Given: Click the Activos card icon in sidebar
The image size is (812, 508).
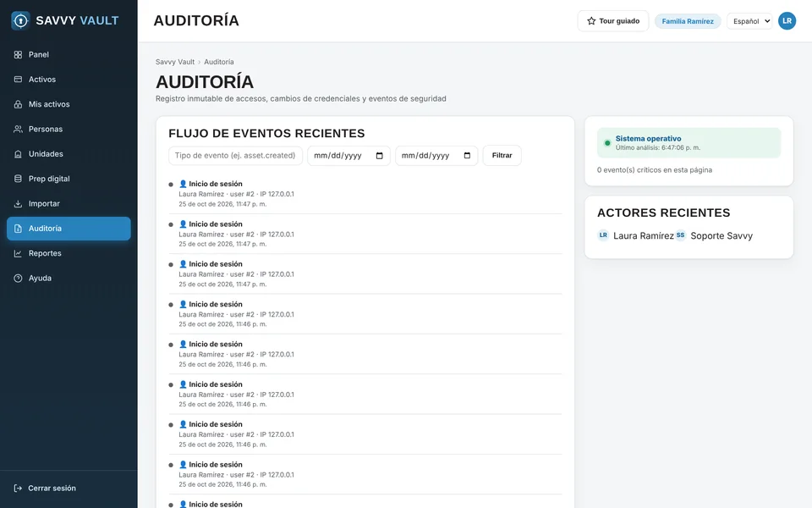Looking at the screenshot, I should click(18, 80).
